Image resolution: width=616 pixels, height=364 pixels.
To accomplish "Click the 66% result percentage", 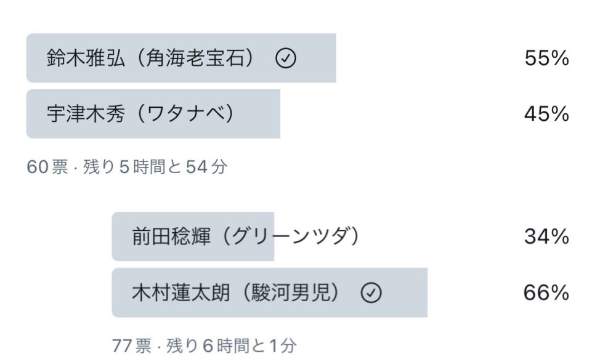I will (x=546, y=293).
